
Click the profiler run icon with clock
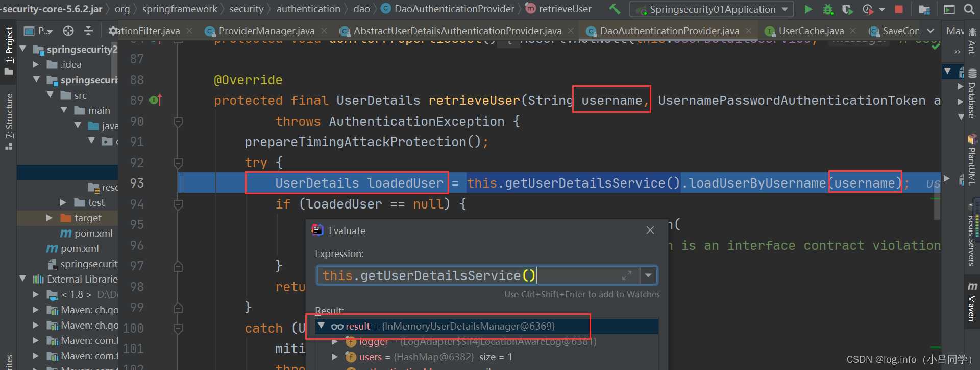(867, 9)
